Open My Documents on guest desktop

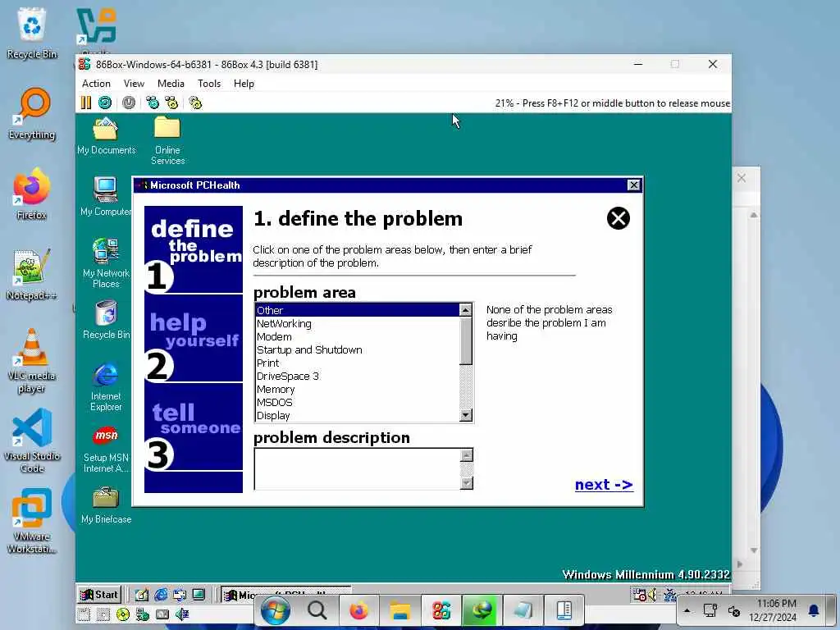point(106,136)
